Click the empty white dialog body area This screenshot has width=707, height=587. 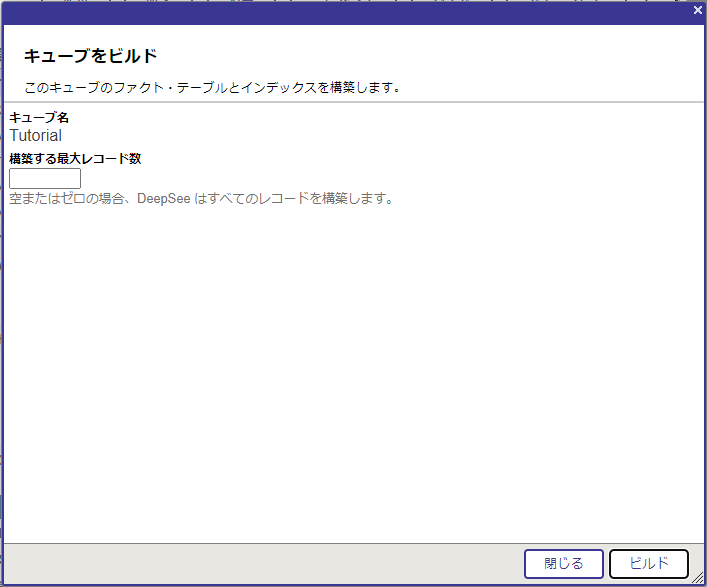click(x=350, y=380)
